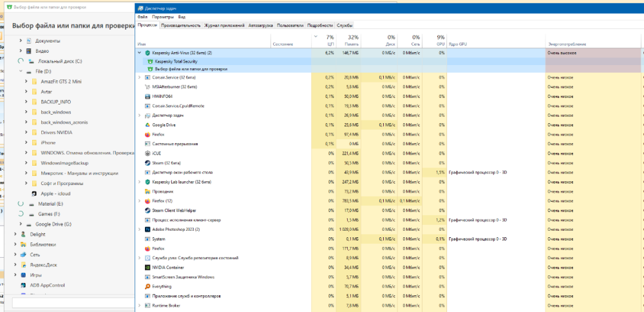Collapse the Kaspersky Anti-Virus process group
Viewport: 644px width, 312px height.
(140, 53)
